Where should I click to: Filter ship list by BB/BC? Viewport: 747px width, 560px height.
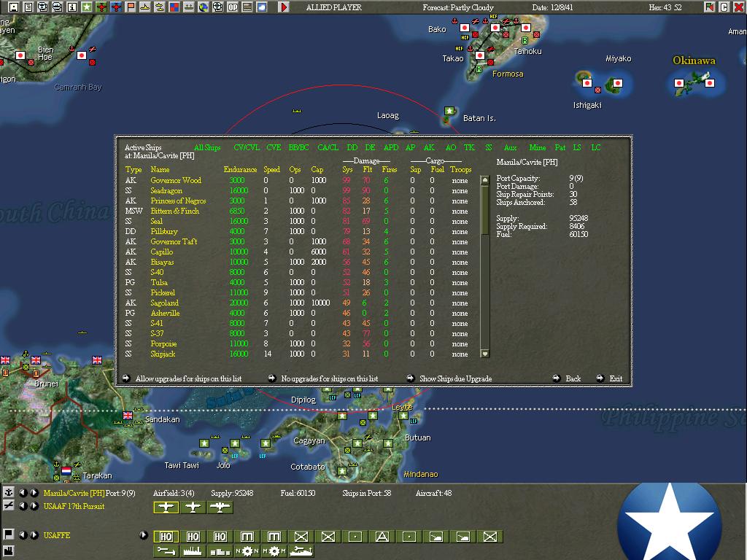[298, 147]
